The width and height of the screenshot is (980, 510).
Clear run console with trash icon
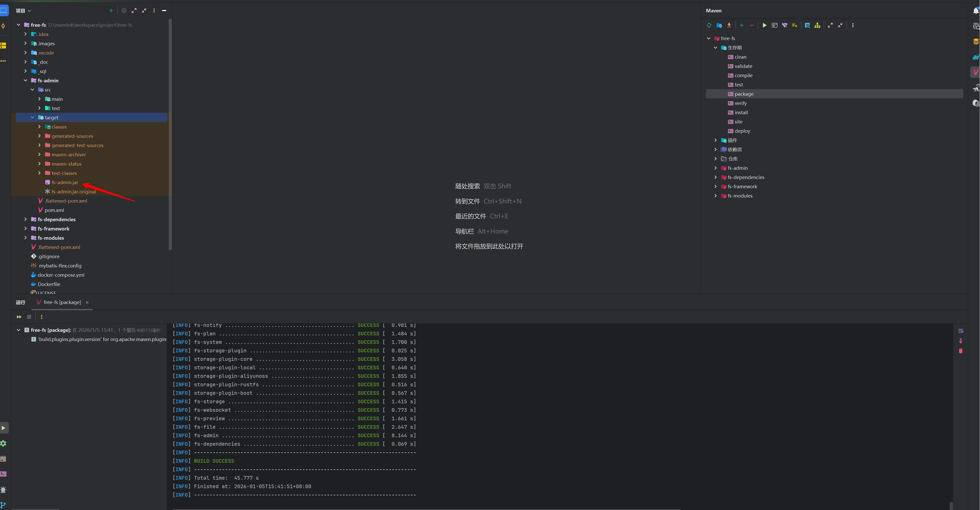click(x=961, y=351)
